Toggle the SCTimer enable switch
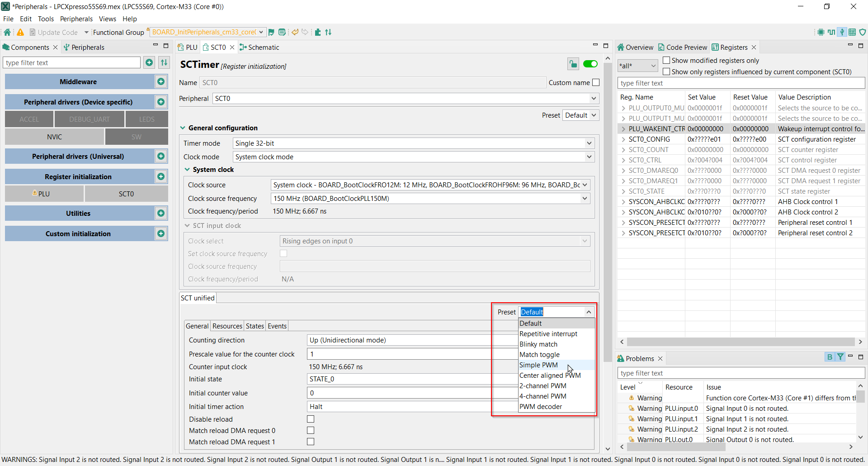 tap(590, 64)
